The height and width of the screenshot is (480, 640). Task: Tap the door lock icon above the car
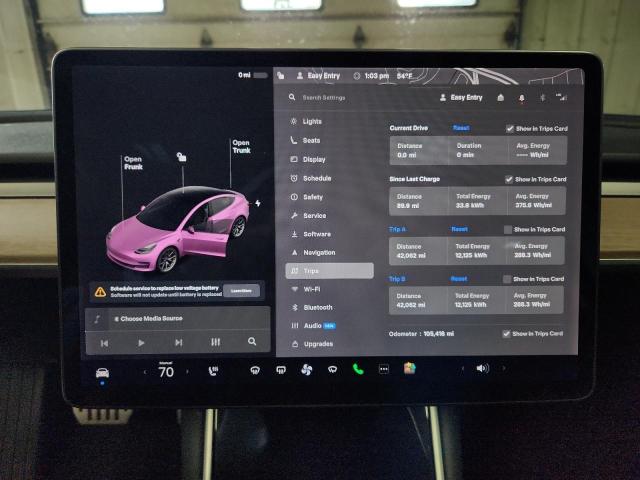(181, 157)
